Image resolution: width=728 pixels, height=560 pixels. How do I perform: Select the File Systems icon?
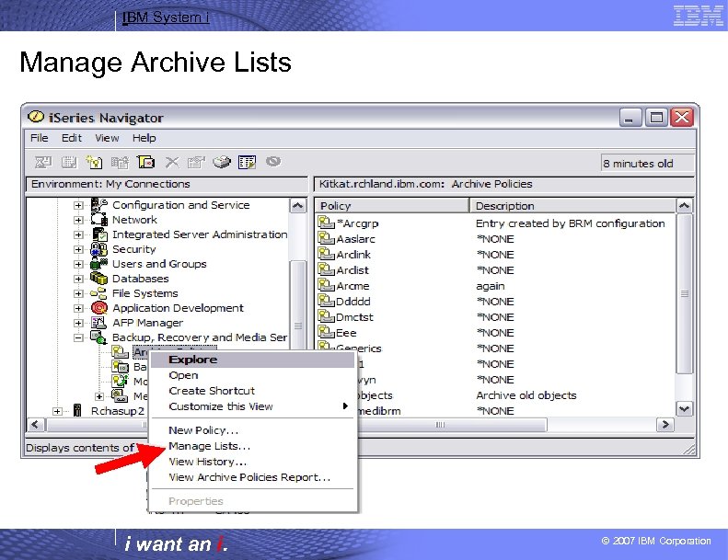pyautogui.click(x=98, y=293)
